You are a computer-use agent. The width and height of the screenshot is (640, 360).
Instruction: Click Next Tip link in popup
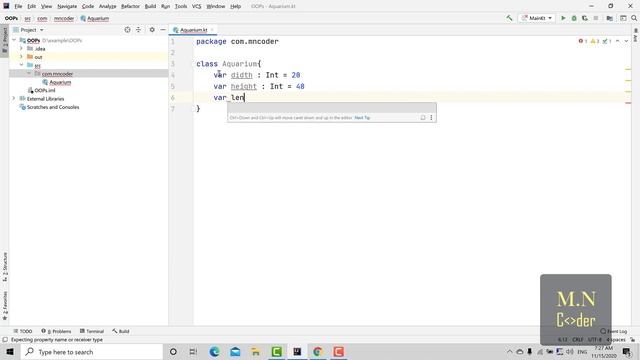click(x=362, y=118)
